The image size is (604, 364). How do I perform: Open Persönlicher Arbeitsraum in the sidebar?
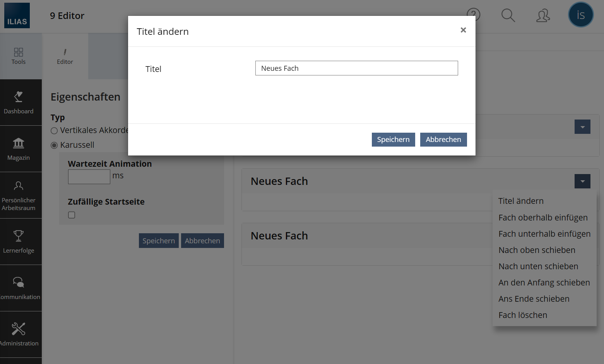click(x=19, y=195)
